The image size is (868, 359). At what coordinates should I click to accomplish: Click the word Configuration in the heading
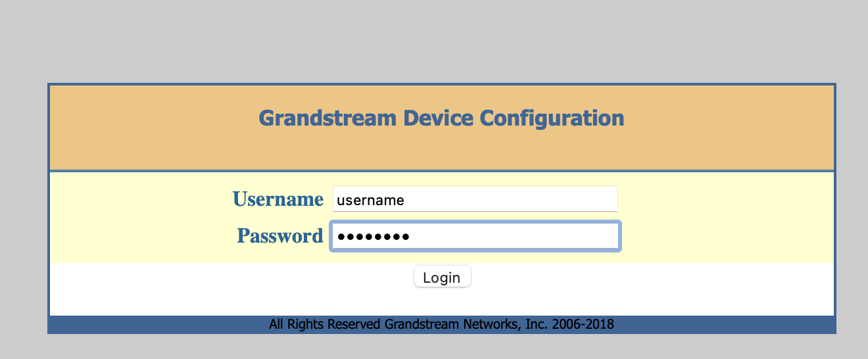coord(551,118)
